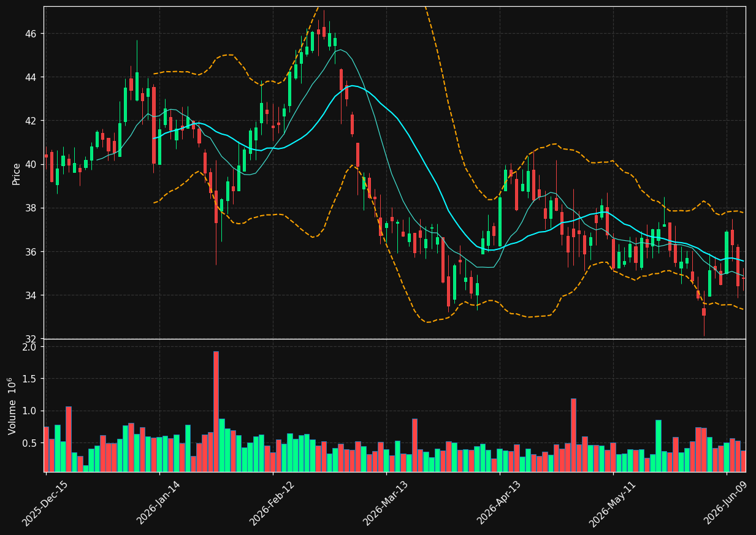The width and height of the screenshot is (756, 535).
Task: Click the 1.0 volume tick label
Action: (x=29, y=411)
